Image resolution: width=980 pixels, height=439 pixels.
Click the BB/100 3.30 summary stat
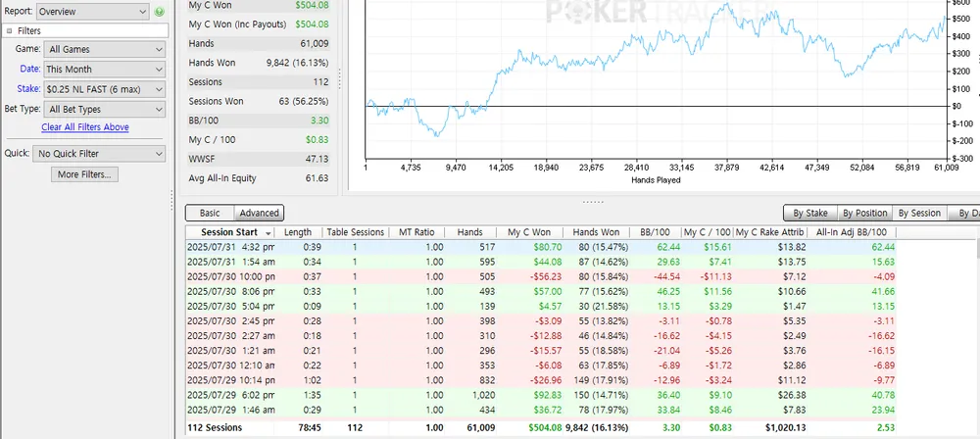(258, 121)
